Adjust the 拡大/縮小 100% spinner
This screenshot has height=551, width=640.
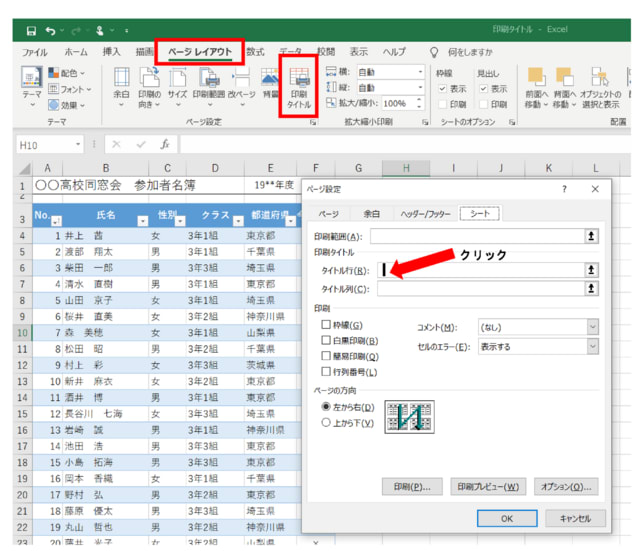tap(419, 103)
